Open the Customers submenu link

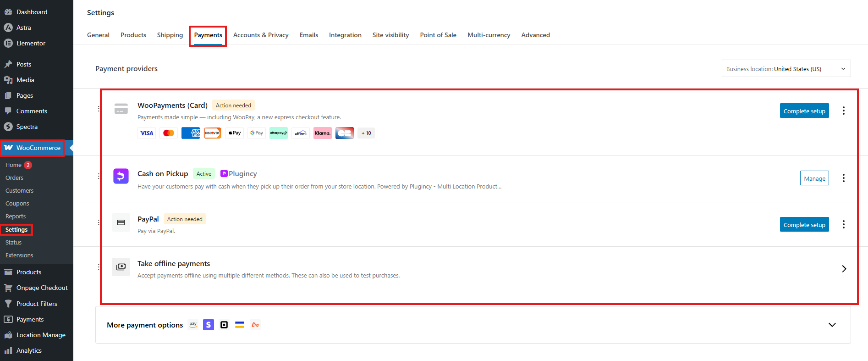pos(19,190)
